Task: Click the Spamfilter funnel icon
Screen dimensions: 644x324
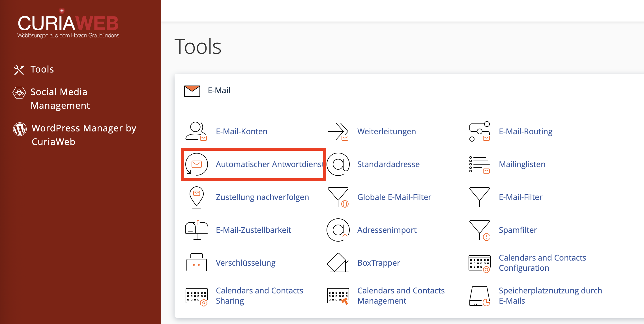Action: (x=480, y=230)
